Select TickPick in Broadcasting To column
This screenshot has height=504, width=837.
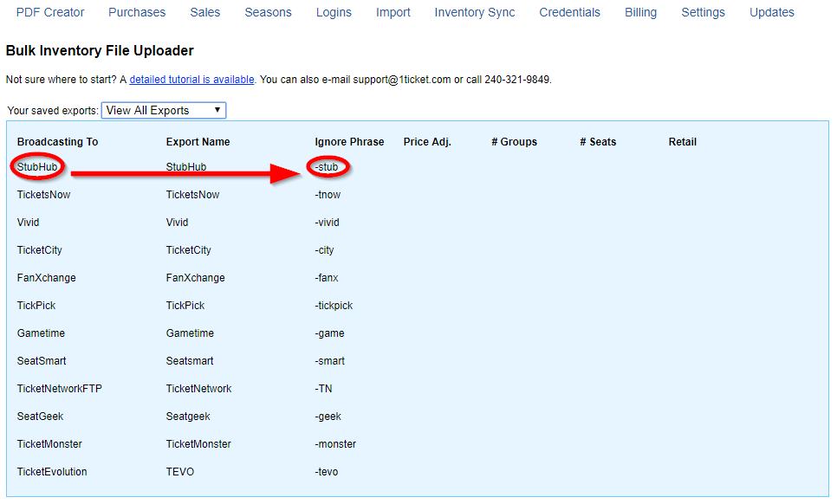point(36,306)
